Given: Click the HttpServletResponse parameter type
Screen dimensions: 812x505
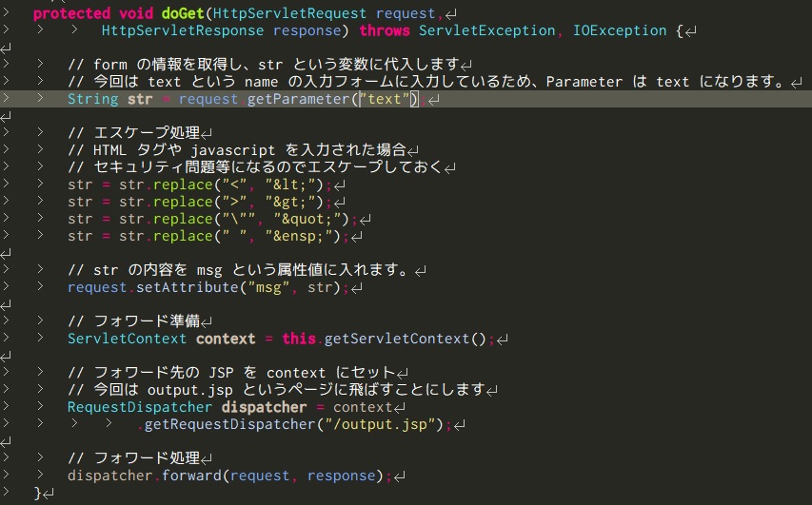Looking at the screenshot, I should 182,30.
